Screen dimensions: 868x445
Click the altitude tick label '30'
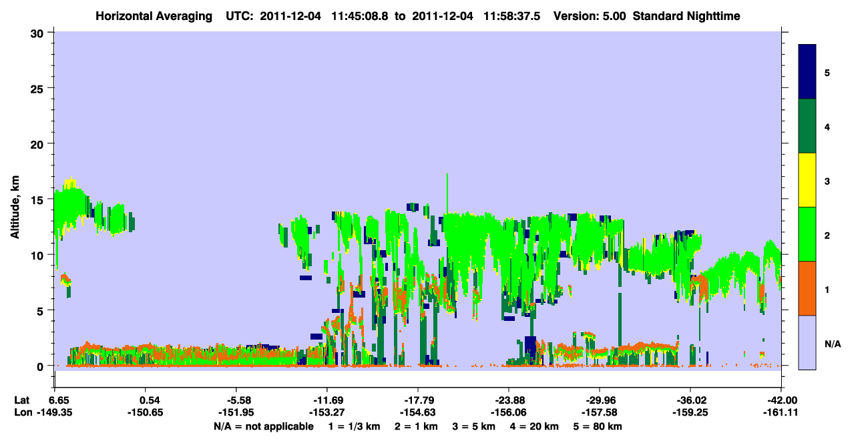(38, 33)
